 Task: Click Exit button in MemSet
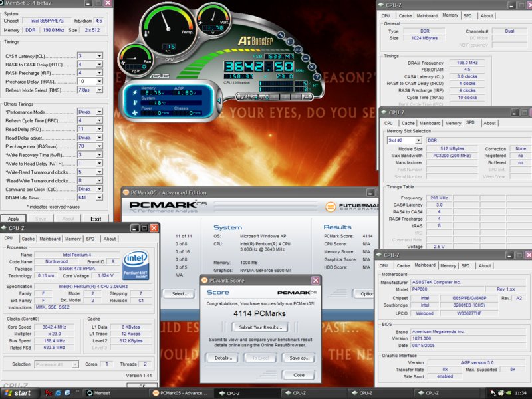click(96, 219)
